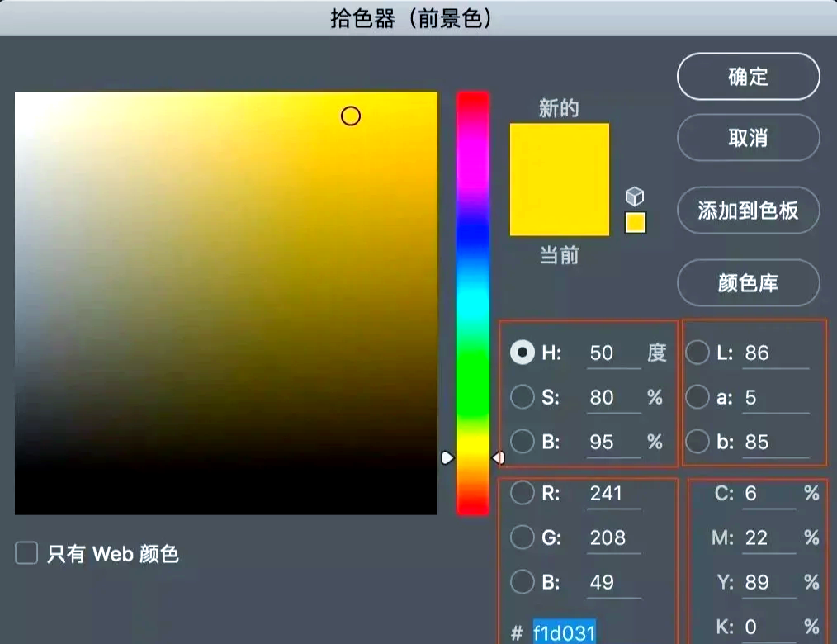Click the left hue slider arrow
837x644 pixels.
point(447,457)
